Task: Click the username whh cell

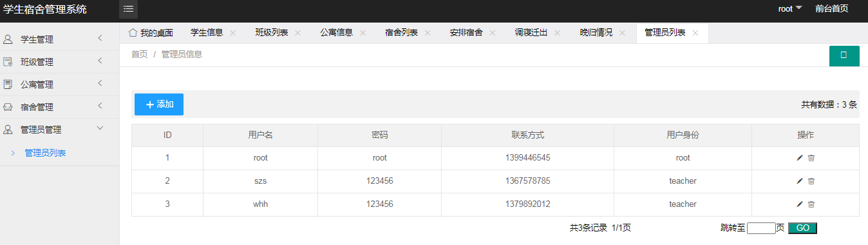Action: click(x=260, y=204)
